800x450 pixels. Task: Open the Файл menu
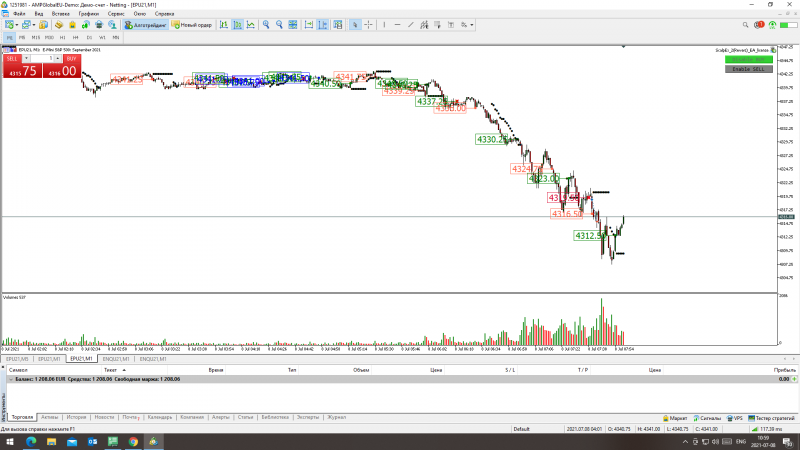pos(19,14)
